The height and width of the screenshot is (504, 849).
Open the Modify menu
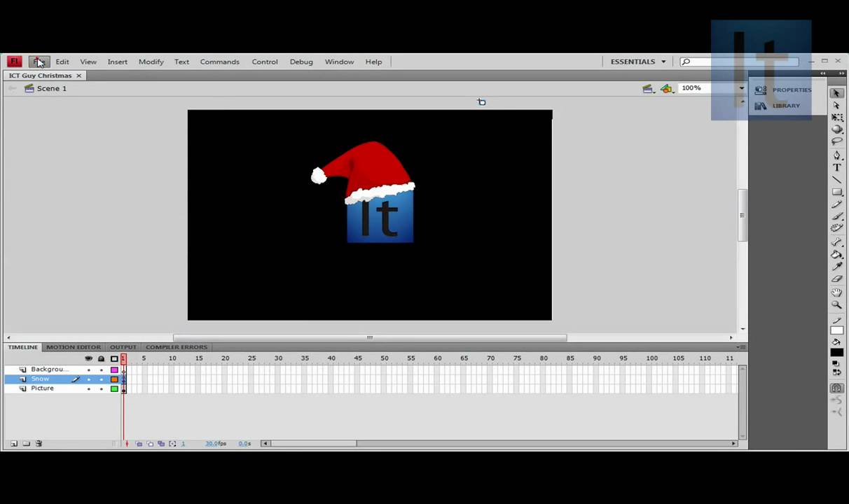click(x=151, y=62)
